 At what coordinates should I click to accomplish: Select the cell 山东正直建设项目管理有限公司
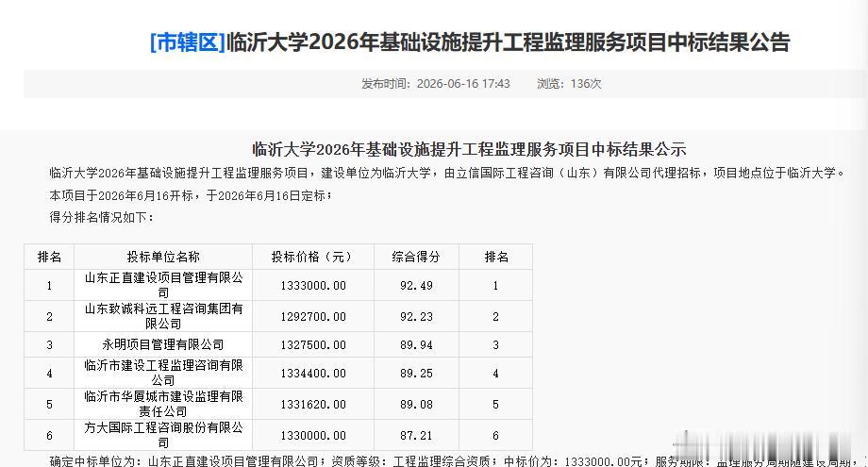coord(163,285)
